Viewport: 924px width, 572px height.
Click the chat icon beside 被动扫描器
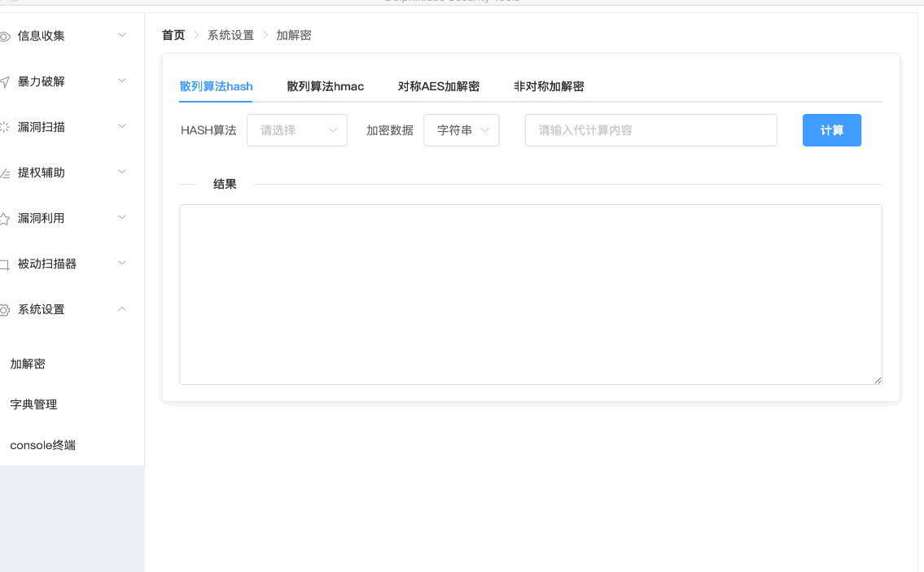point(5,264)
